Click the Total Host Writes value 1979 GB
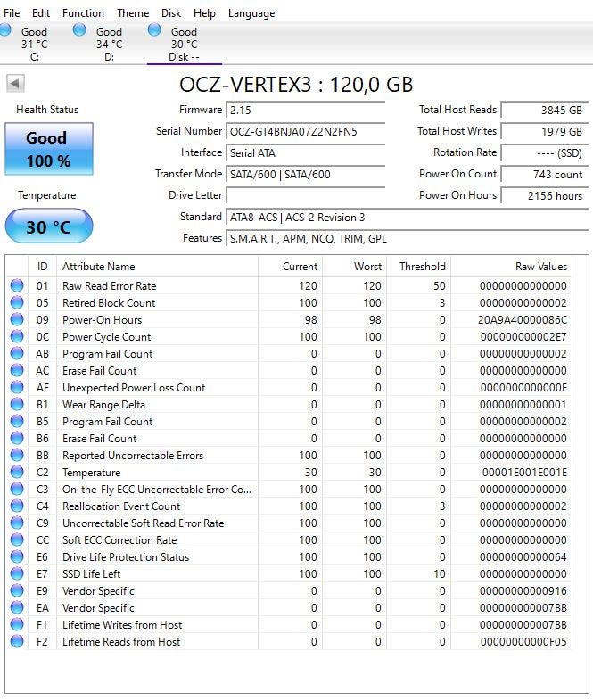Screen dimensions: 593x700 click(544, 132)
